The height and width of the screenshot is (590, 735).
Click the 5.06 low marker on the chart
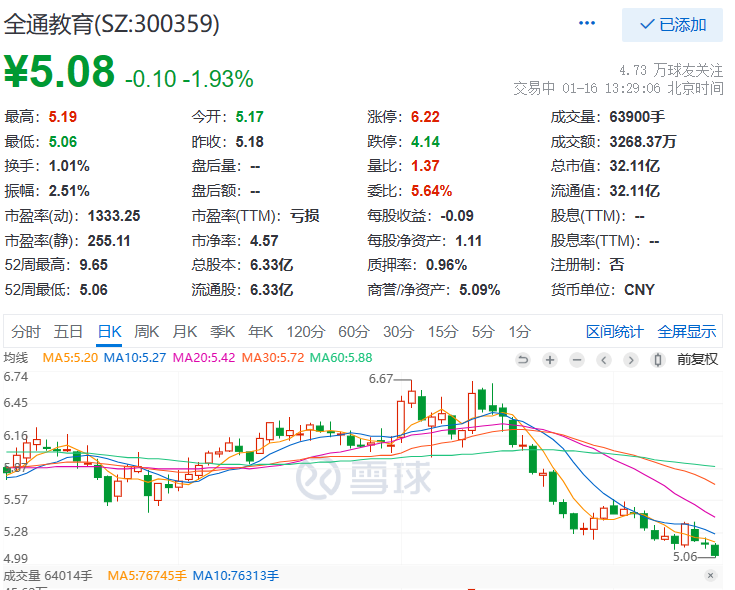coord(685,557)
